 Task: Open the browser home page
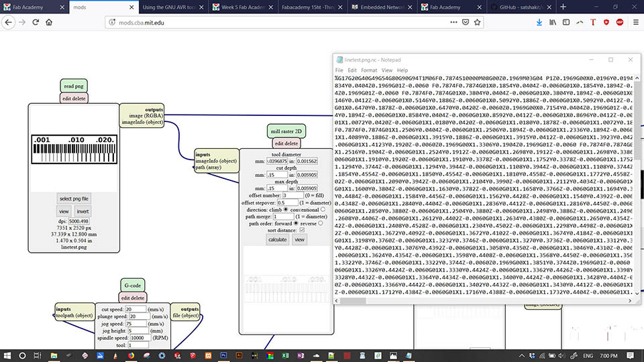click(x=49, y=22)
